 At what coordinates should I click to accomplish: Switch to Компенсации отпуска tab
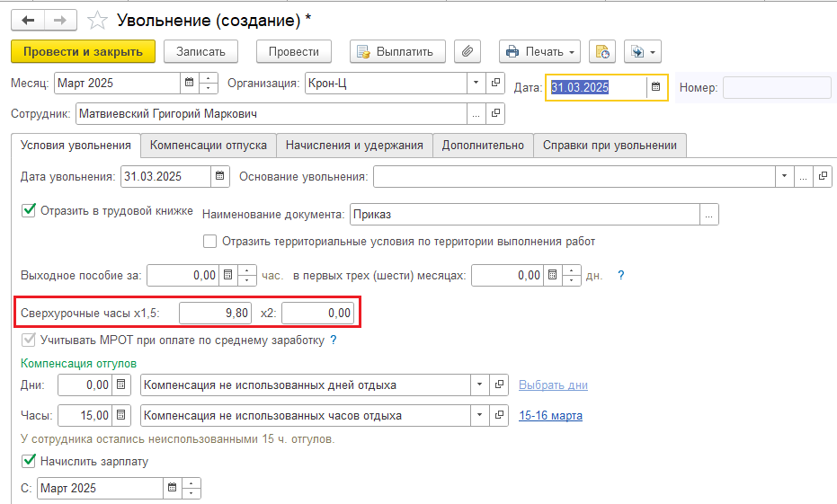click(208, 145)
